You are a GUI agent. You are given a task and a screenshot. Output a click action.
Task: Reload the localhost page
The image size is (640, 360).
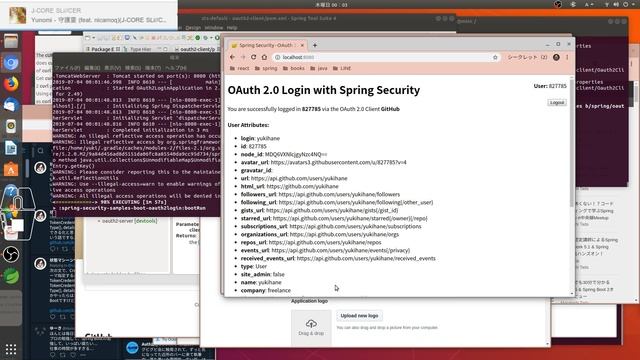(253, 57)
